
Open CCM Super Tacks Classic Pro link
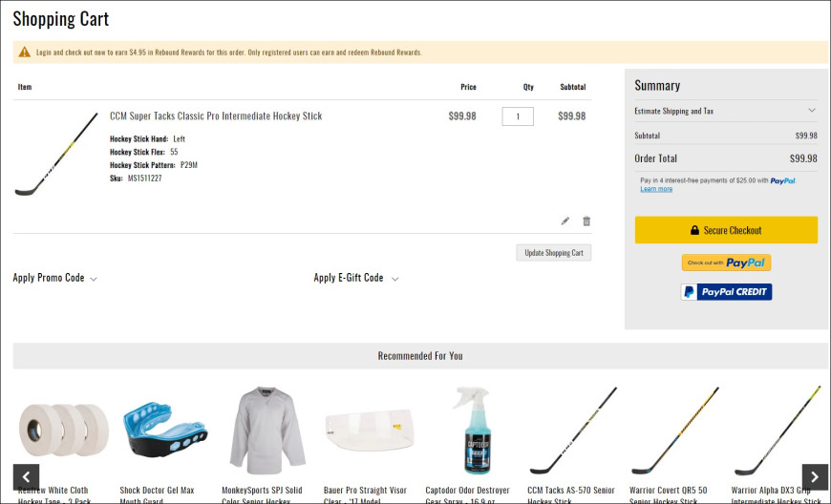pos(216,116)
